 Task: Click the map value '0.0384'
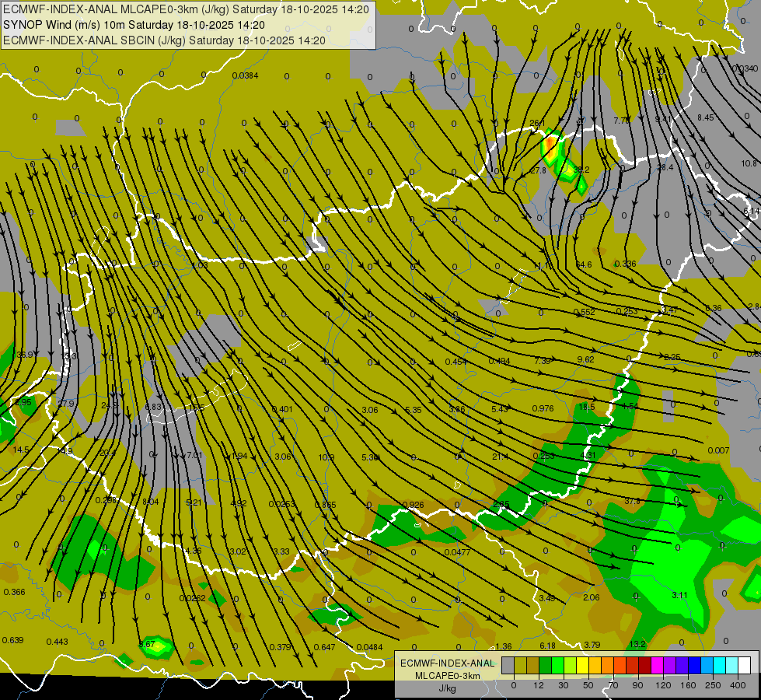245,75
